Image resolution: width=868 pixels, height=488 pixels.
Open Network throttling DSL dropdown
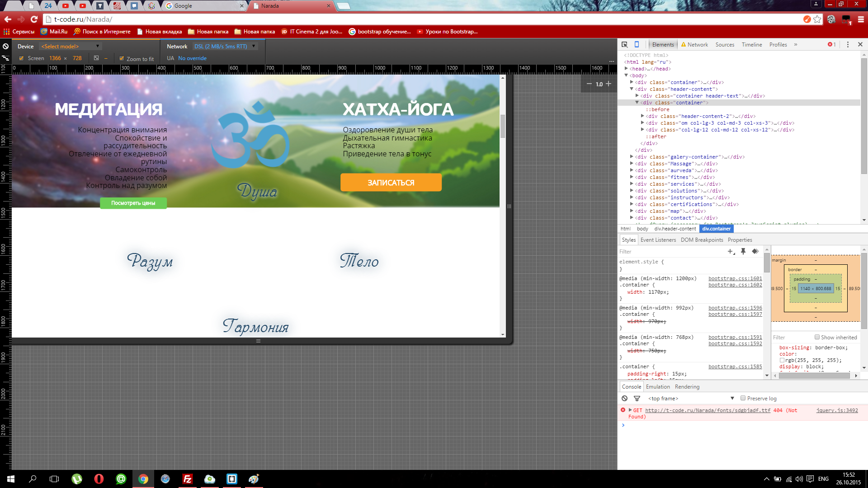click(x=225, y=46)
